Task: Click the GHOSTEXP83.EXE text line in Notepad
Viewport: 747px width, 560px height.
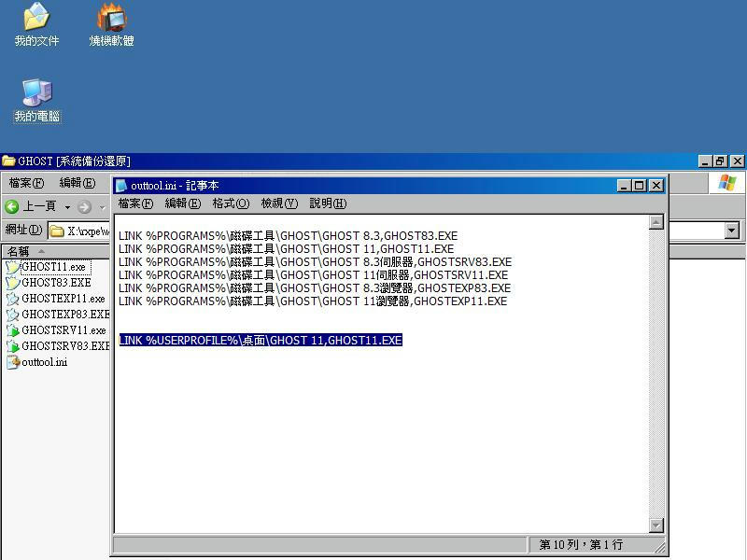Action: click(315, 288)
